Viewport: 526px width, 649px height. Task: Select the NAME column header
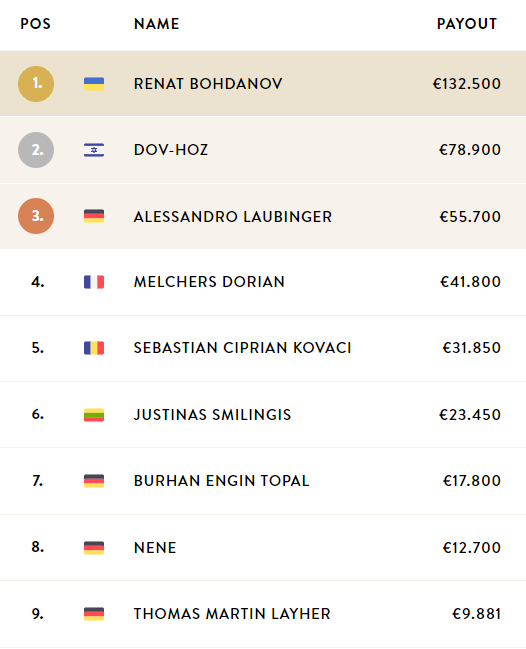[157, 24]
